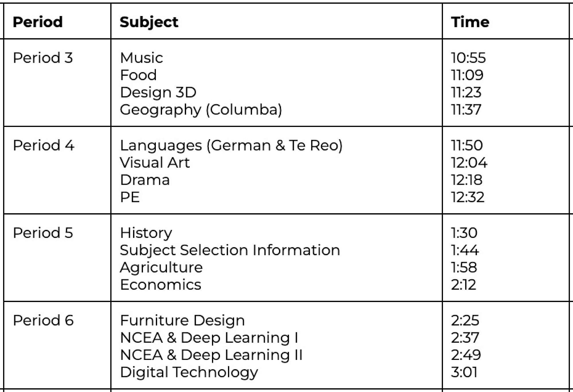Select the Geography (Columba) entry
573x392 pixels.
[201, 110]
